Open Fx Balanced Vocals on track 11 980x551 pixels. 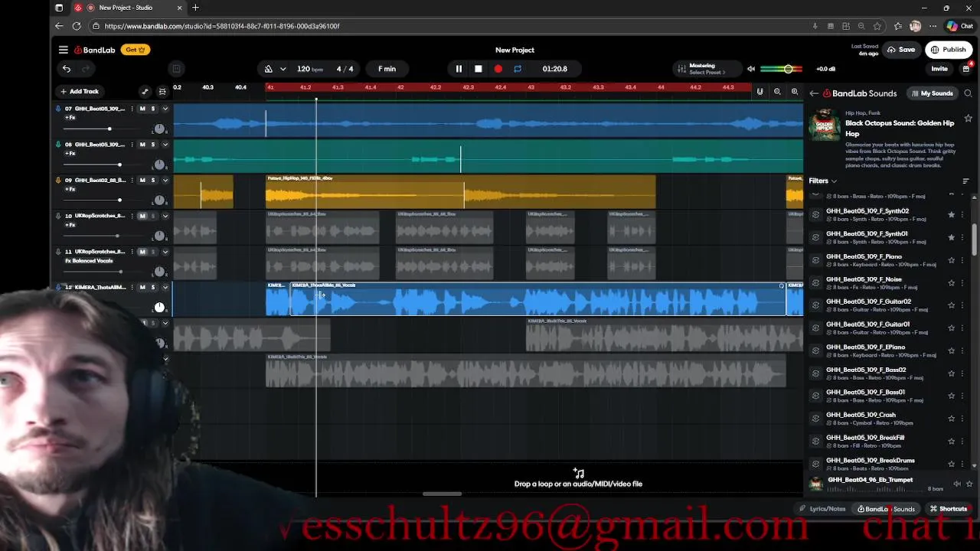click(89, 261)
